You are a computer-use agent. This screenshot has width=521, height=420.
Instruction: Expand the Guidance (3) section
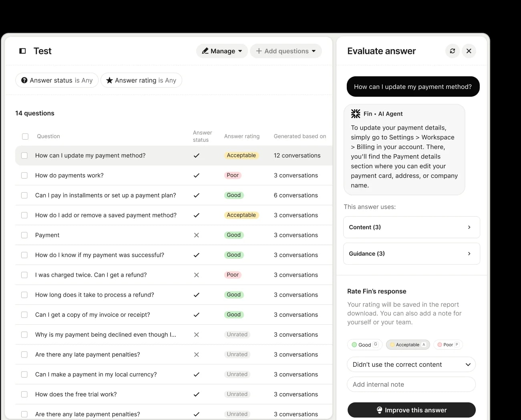(x=412, y=253)
